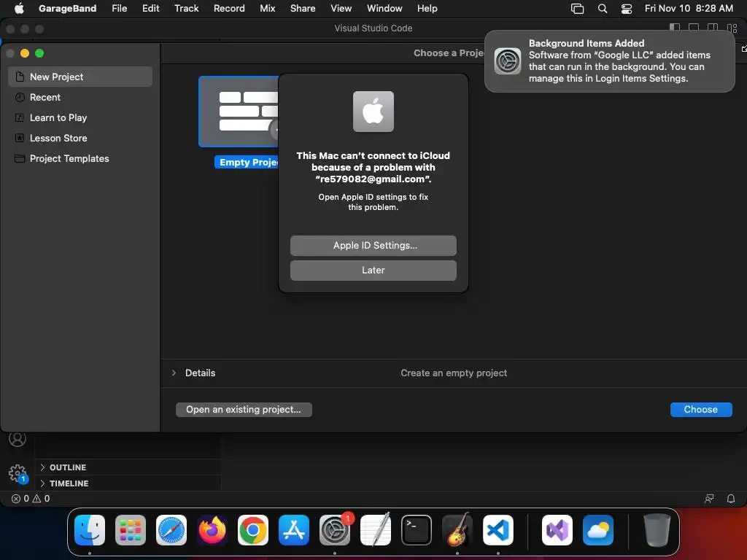The width and height of the screenshot is (747, 560).
Task: Customize VS Code layout icon
Action: pos(732,28)
